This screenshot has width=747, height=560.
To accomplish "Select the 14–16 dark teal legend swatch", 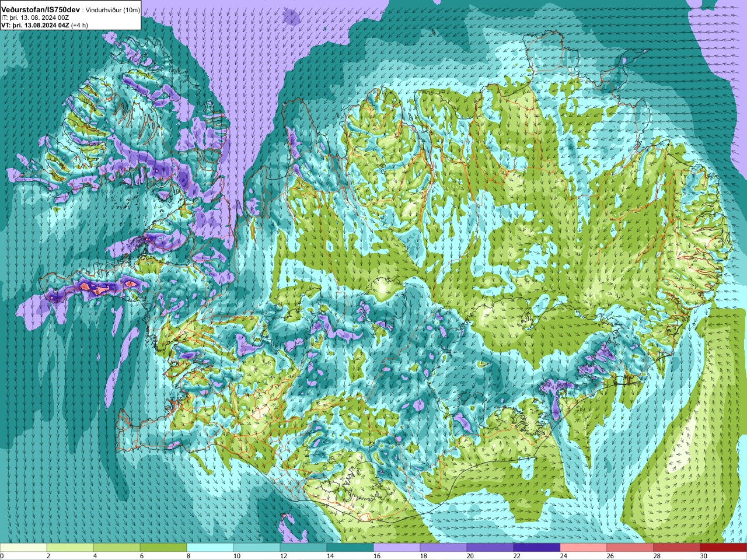I will (350, 548).
